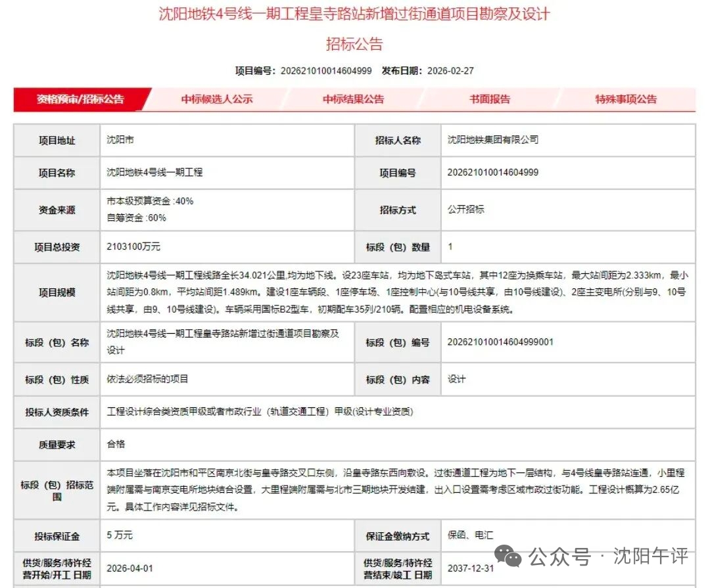710x588 pixels.
Task: Switch to the 中标候选人公示 tab
Action: click(217, 99)
